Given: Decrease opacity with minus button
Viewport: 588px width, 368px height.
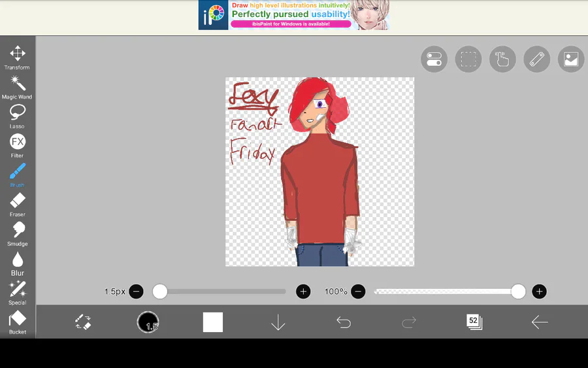Looking at the screenshot, I should pyautogui.click(x=358, y=292).
